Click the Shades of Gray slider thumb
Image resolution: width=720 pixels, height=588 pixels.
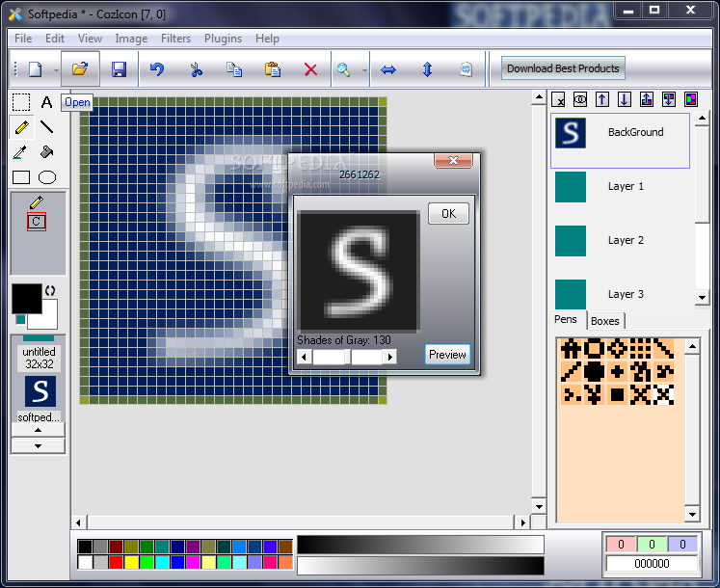pyautogui.click(x=348, y=357)
